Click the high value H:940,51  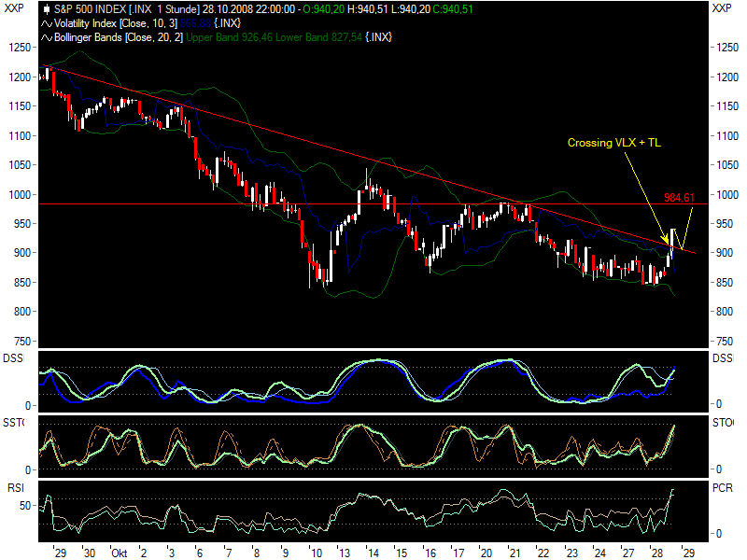[368, 9]
